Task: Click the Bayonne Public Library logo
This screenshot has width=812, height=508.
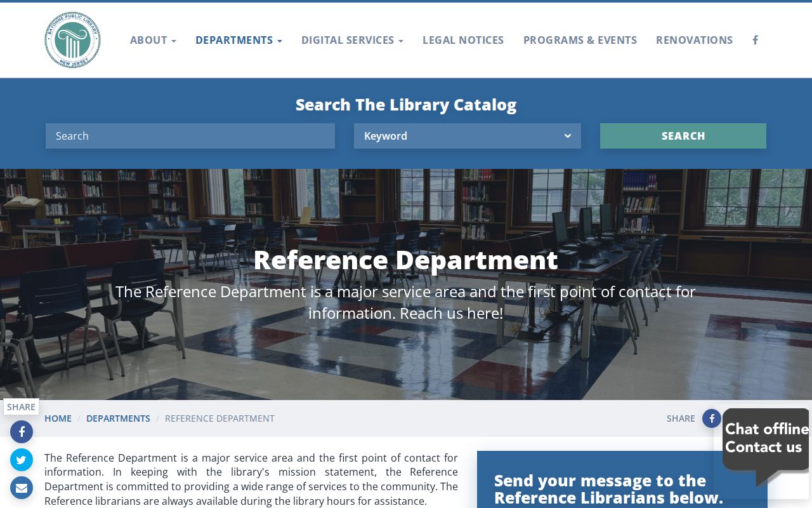Action: click(x=72, y=40)
